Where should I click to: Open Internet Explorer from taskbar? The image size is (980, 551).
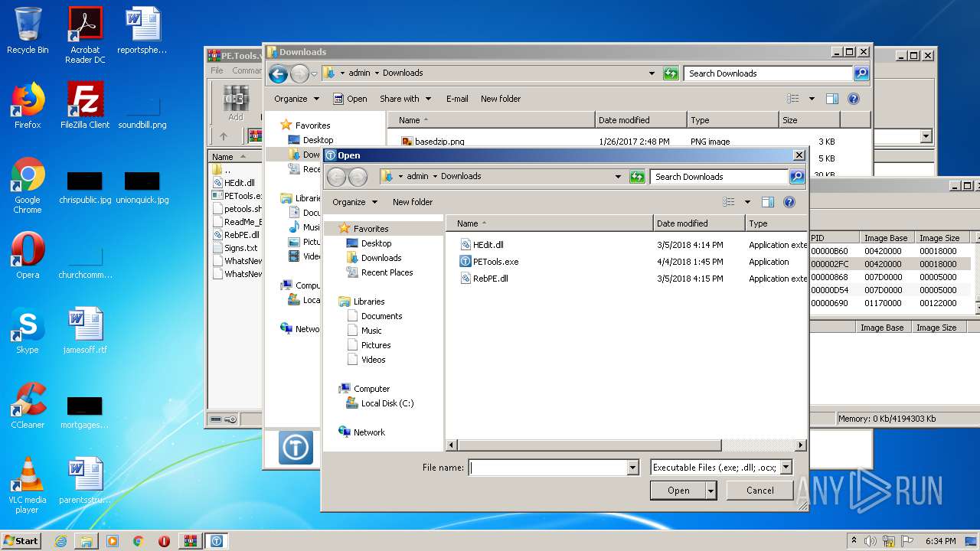[60, 541]
